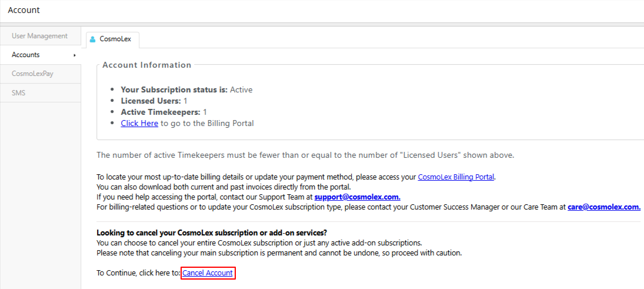This screenshot has height=289, width=644.
Task: Open the User Management section
Action: coord(40,36)
